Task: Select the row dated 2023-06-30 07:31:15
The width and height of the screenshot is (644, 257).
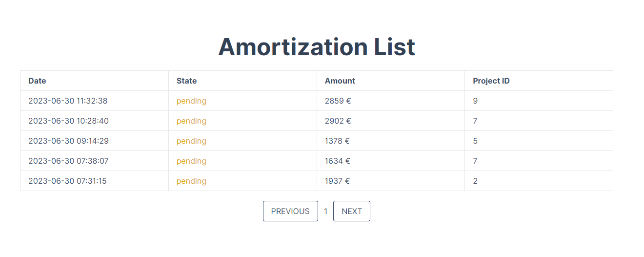Action: pyautogui.click(x=316, y=181)
